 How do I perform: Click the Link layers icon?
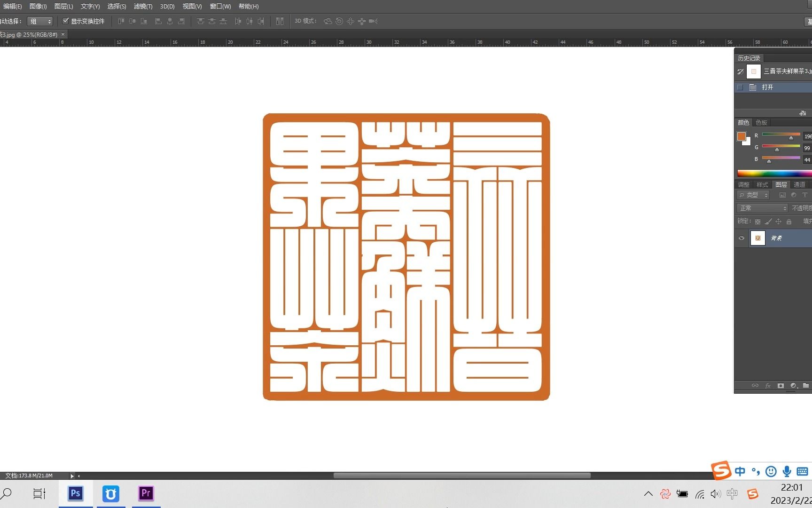[755, 385]
